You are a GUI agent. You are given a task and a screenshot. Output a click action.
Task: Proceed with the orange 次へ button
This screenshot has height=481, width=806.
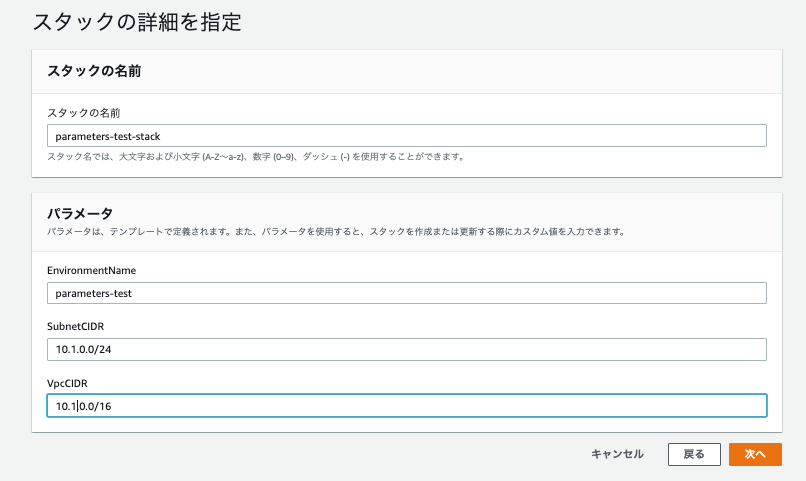click(x=755, y=454)
